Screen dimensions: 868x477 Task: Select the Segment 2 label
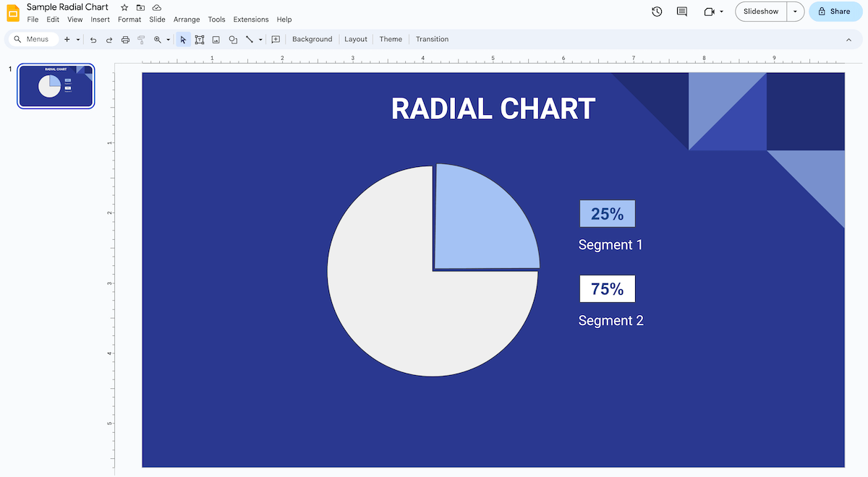(610, 321)
